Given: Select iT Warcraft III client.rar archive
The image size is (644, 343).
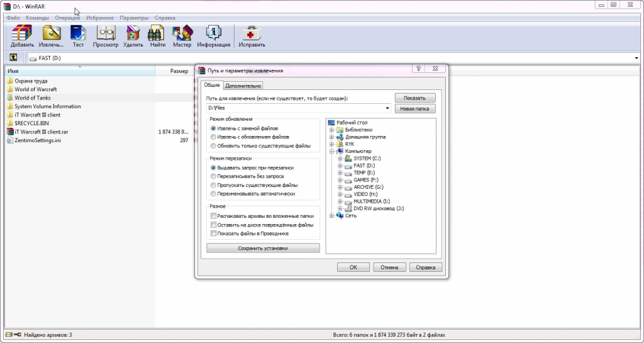Looking at the screenshot, I should click(37, 132).
